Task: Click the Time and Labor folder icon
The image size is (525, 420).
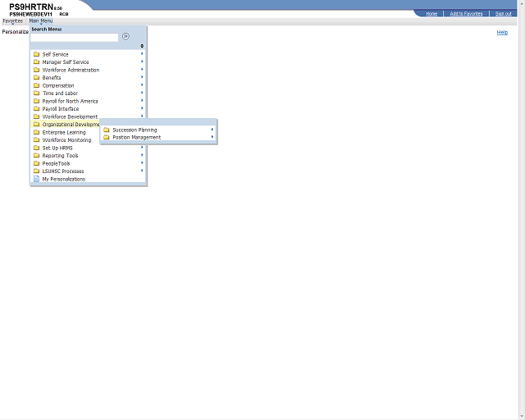Action: 36,93
